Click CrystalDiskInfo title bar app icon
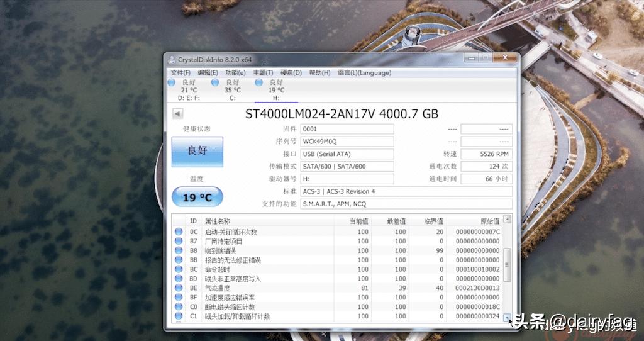This screenshot has width=644, height=341. coord(172,60)
